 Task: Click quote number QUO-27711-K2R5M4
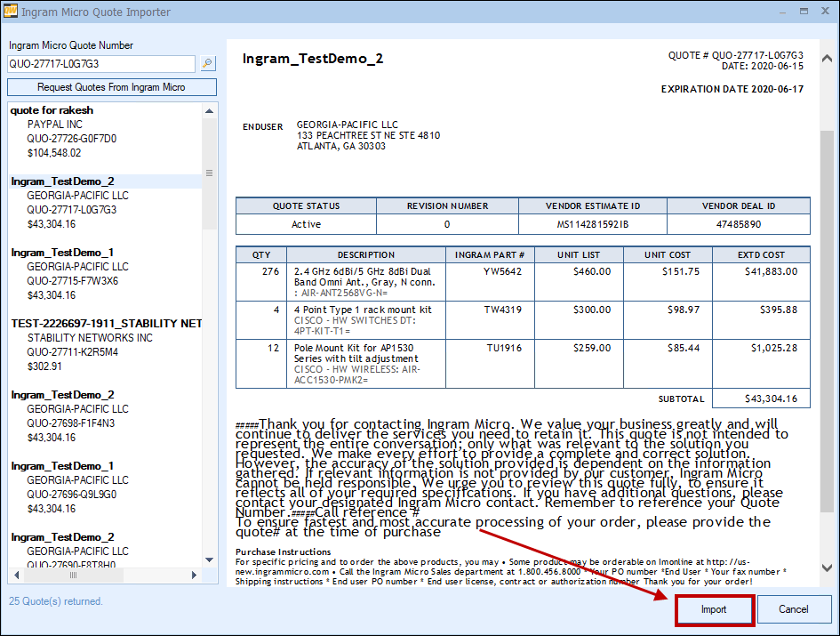pyautogui.click(x=72, y=352)
